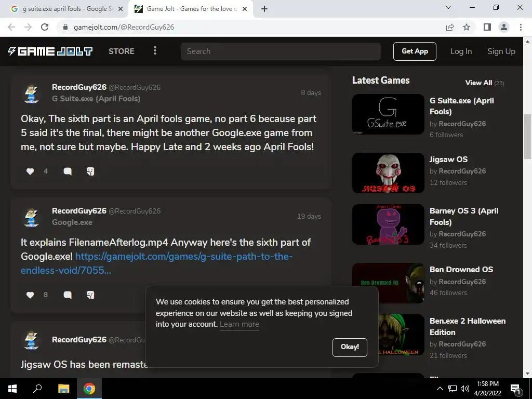The image size is (532, 399).
Task: Open G Suite.exe game thumbnail
Action: click(x=388, y=114)
